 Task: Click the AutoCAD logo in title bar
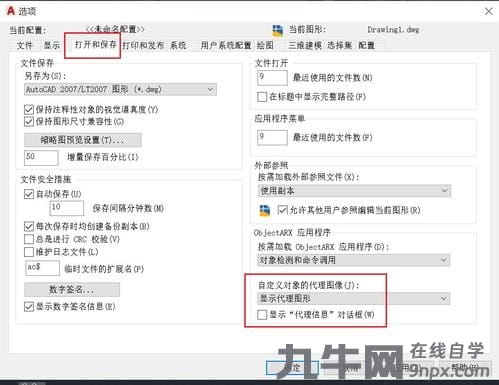(x=11, y=11)
